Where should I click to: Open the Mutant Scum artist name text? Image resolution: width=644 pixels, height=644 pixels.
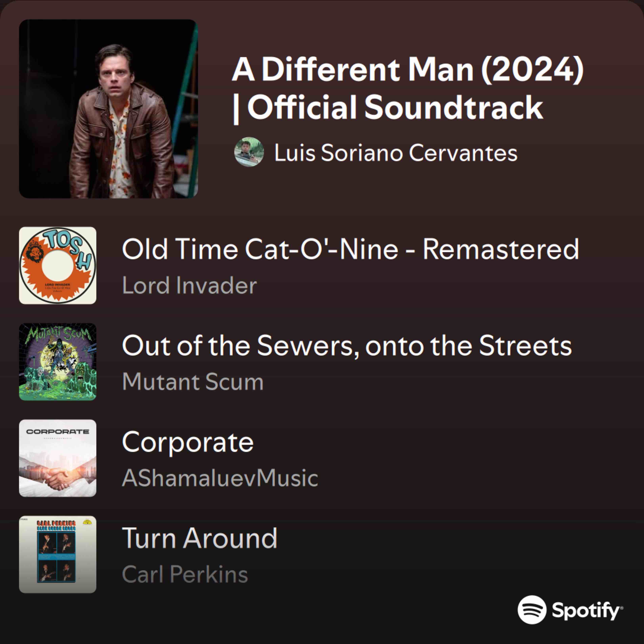click(x=193, y=382)
